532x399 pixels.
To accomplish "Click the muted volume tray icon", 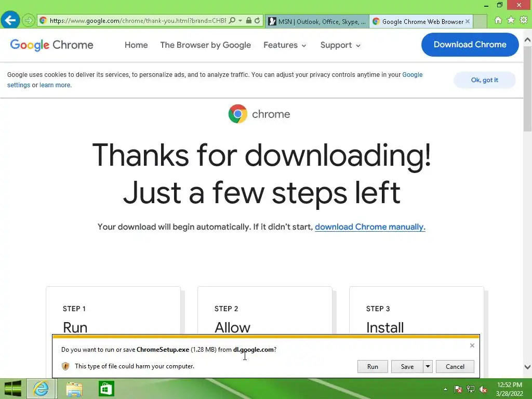I will 483,389.
